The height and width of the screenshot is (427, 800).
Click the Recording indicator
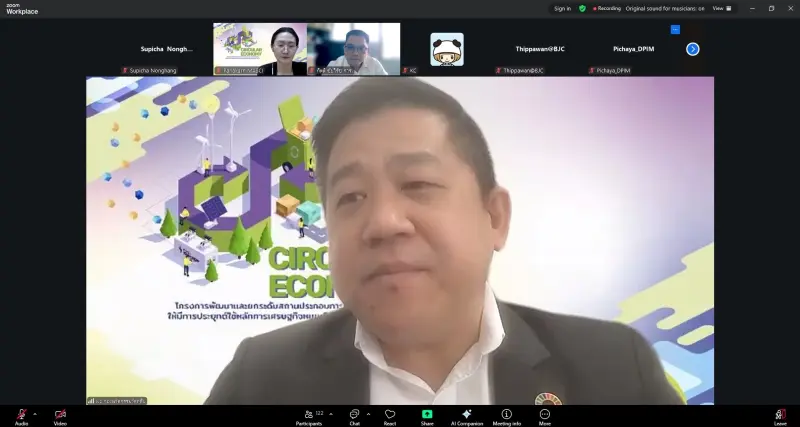tap(607, 9)
